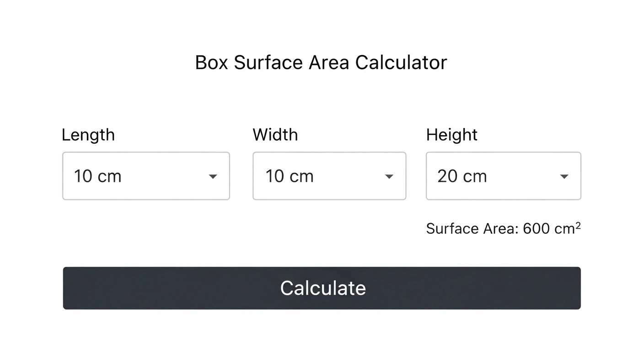The image size is (644, 351).
Task: Select the 10 cm Width value
Action: click(x=289, y=176)
